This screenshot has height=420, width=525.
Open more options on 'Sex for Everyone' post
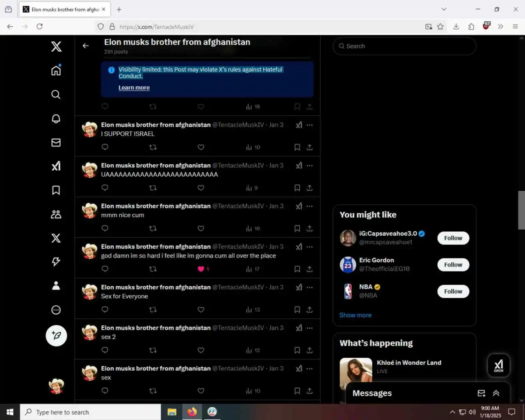310,287
